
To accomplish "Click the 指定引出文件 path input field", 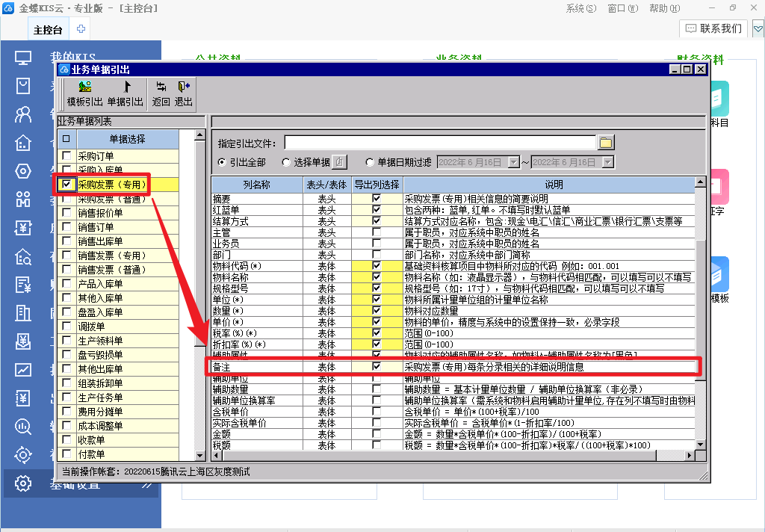I will tap(439, 143).
